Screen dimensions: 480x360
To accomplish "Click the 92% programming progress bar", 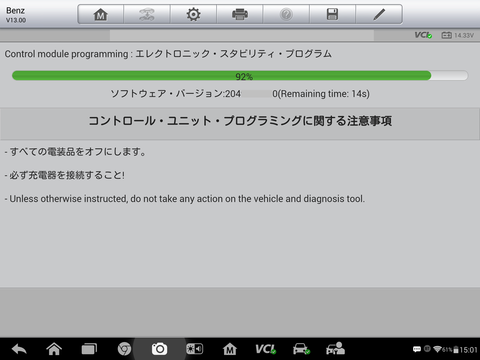I will point(240,76).
